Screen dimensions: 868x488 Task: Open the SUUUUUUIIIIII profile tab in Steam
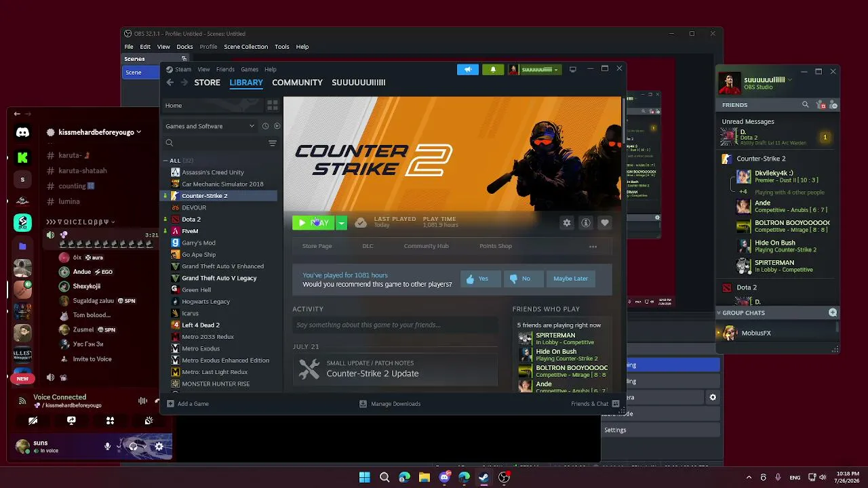[359, 83]
